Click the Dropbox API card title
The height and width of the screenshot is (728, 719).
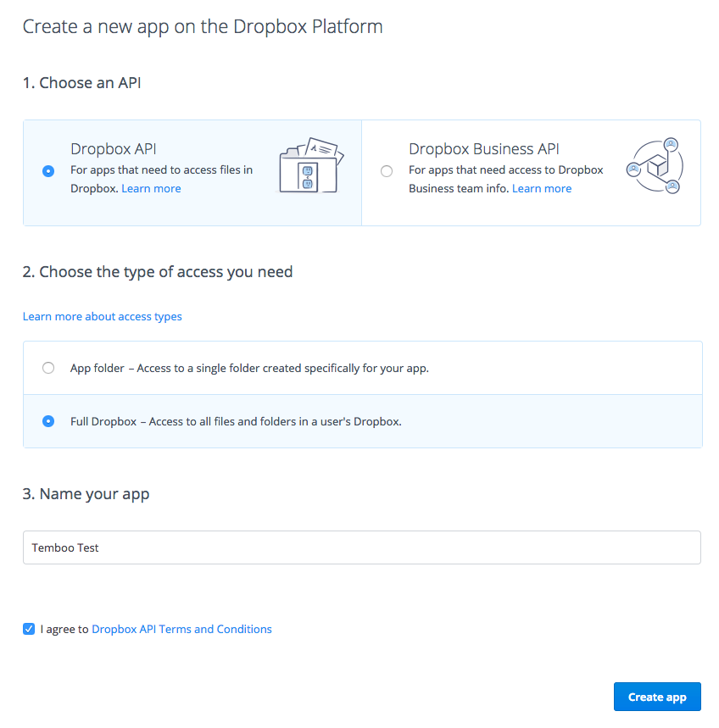[x=113, y=149]
